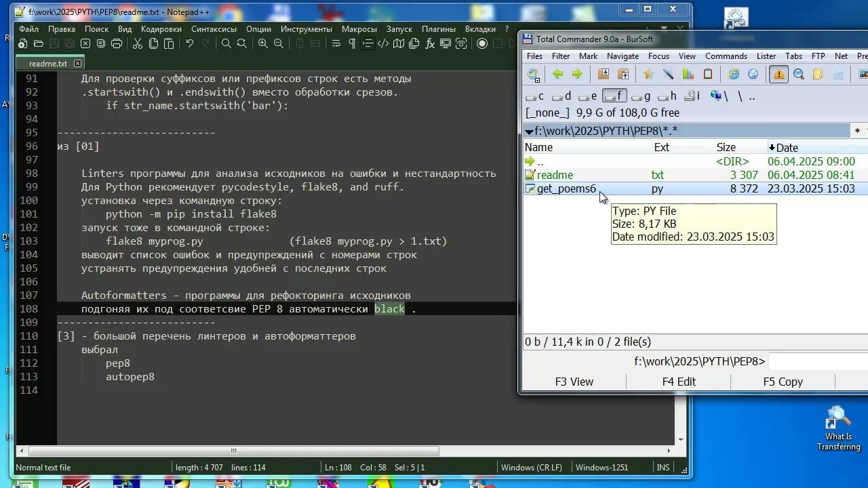Image resolution: width=868 pixels, height=488 pixels.
Task: Open the Файл menu in Notepad++
Action: click(x=28, y=29)
